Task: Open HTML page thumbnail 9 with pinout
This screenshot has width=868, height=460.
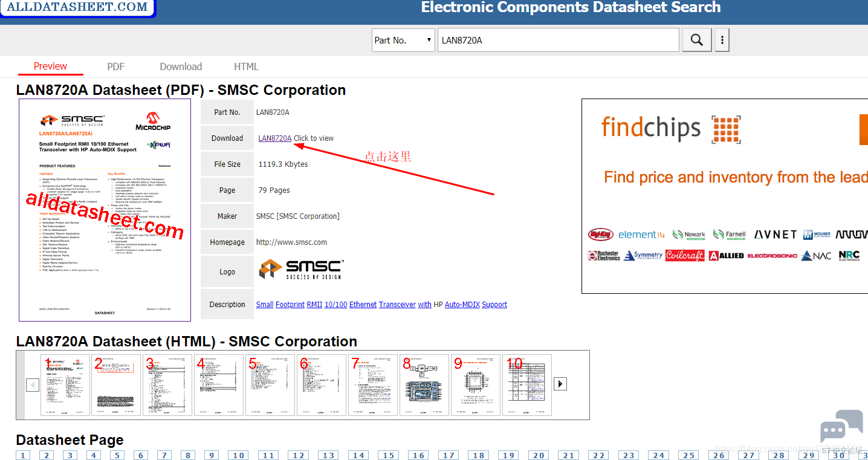Action: 476,385
